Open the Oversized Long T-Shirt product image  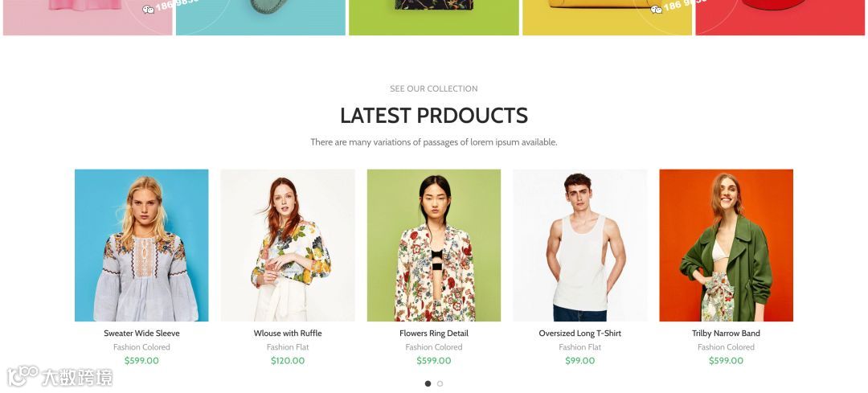point(580,245)
